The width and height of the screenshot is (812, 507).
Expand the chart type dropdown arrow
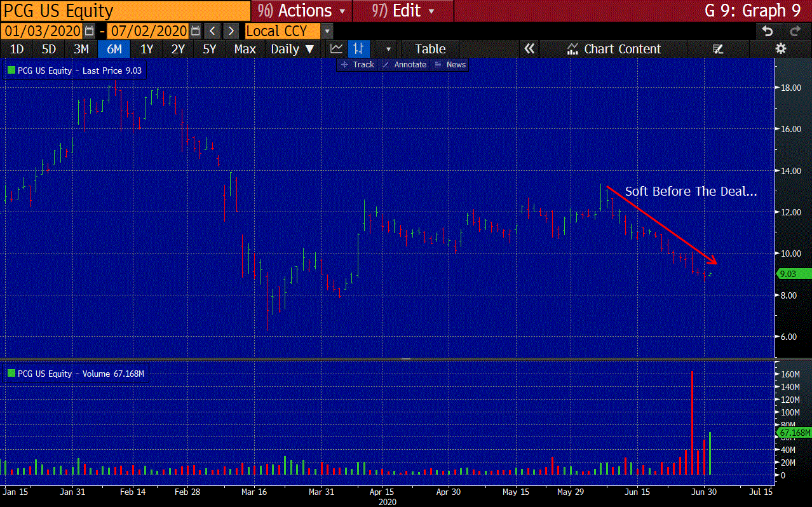[388, 49]
